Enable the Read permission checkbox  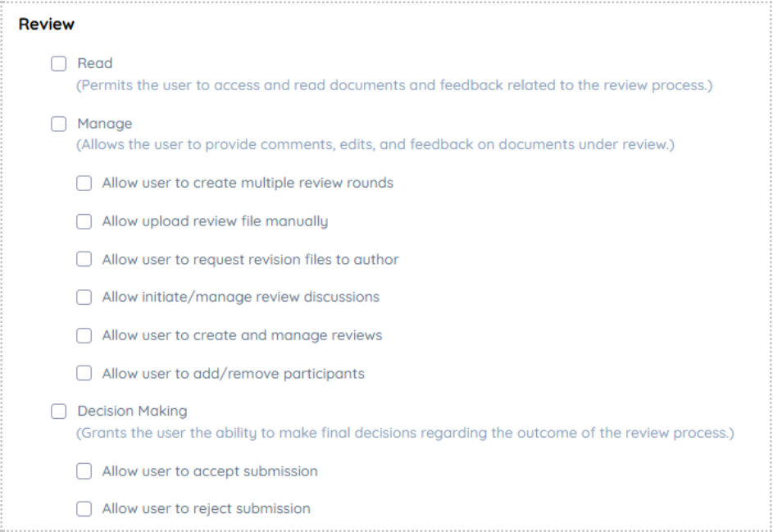(59, 64)
